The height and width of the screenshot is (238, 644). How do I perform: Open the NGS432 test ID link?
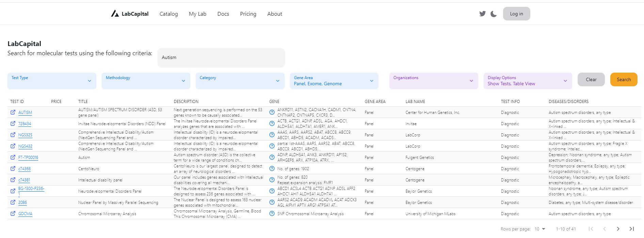pos(25,146)
